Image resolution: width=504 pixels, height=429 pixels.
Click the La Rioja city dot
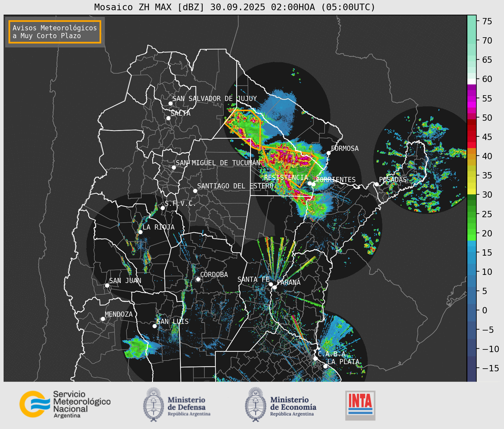point(140,232)
